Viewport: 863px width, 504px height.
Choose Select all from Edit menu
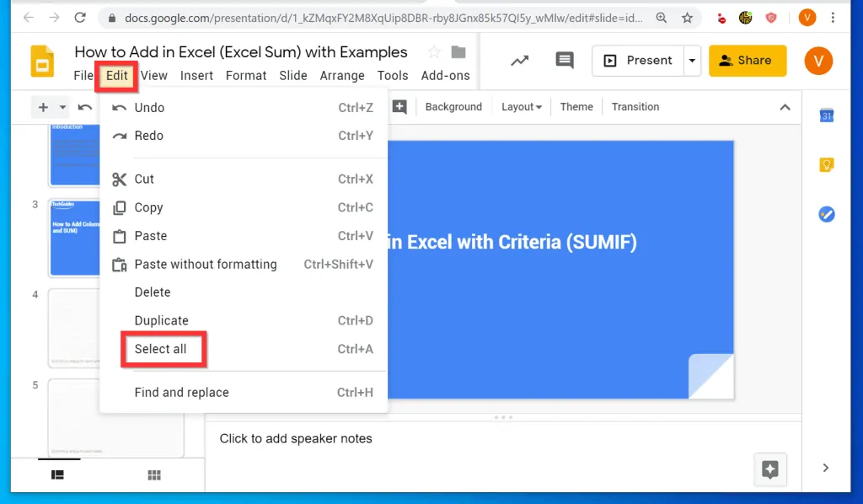coord(161,349)
